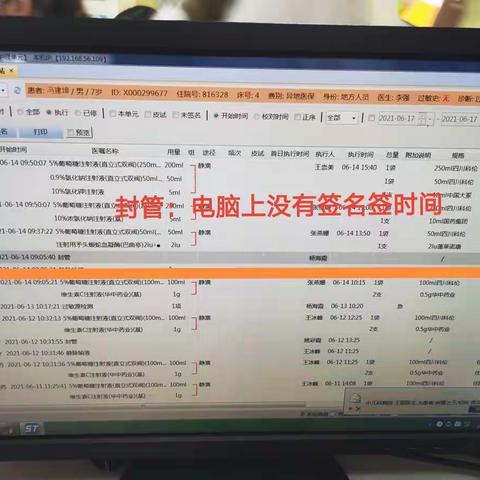Select the 2021-06-12 10:32:13 order row
This screenshot has width=480, height=480.
pos(240,318)
